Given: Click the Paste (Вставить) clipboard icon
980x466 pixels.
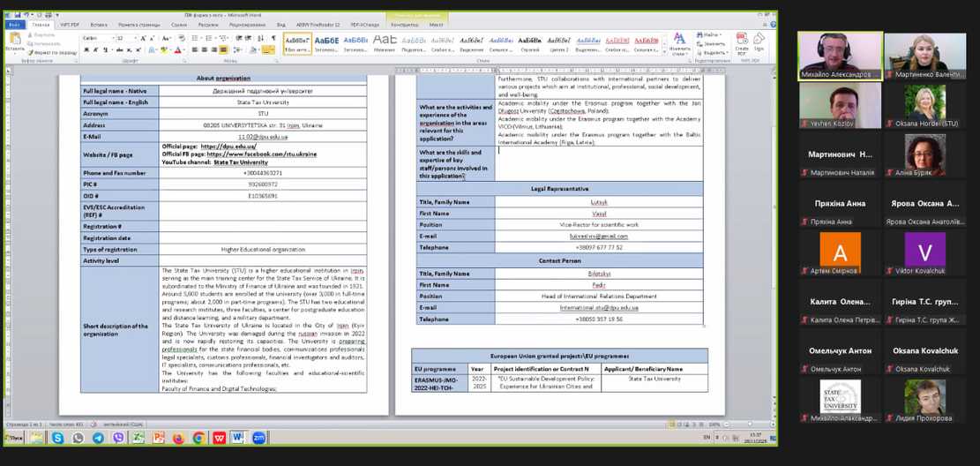Looking at the screenshot, I should click(15, 43).
